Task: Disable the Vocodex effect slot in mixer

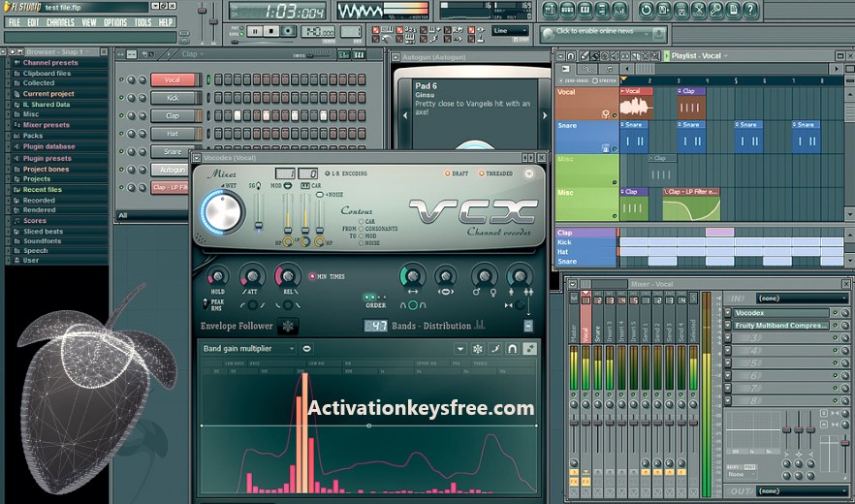Action: click(x=836, y=312)
